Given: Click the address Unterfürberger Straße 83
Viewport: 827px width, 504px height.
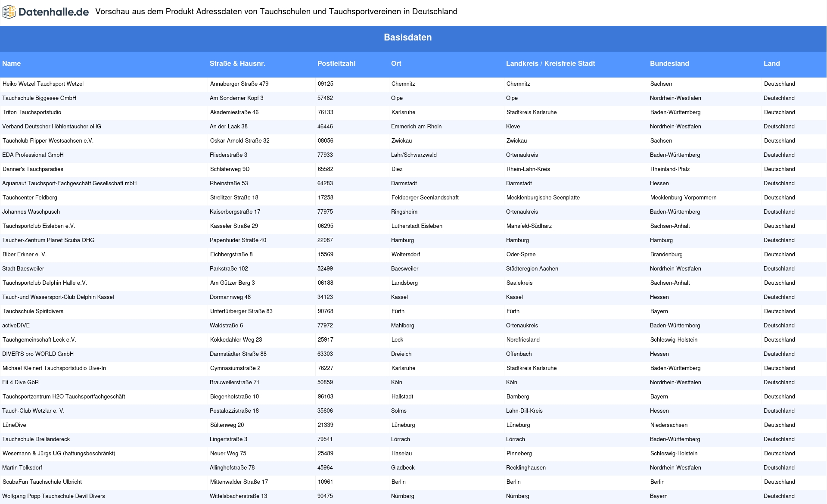Looking at the screenshot, I should 241,311.
